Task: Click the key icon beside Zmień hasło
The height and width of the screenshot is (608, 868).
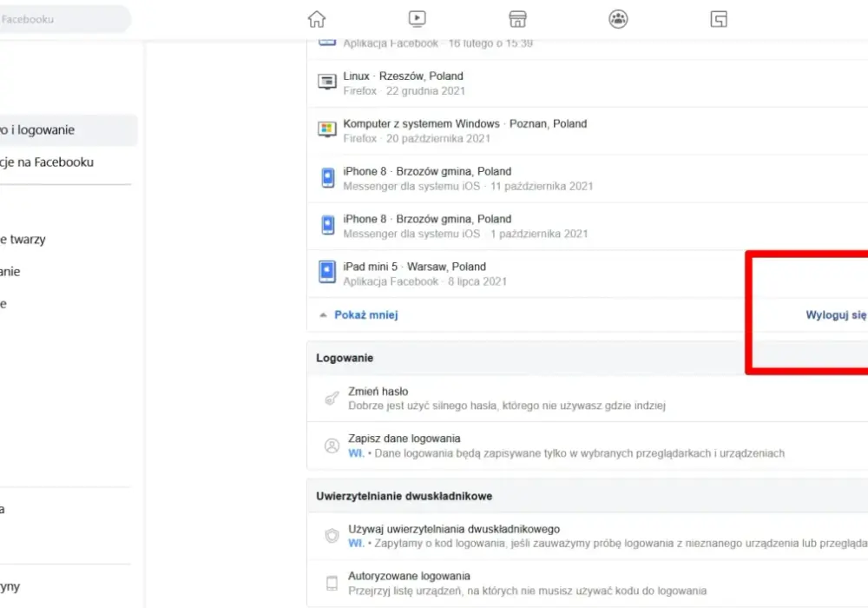Action: tap(332, 398)
